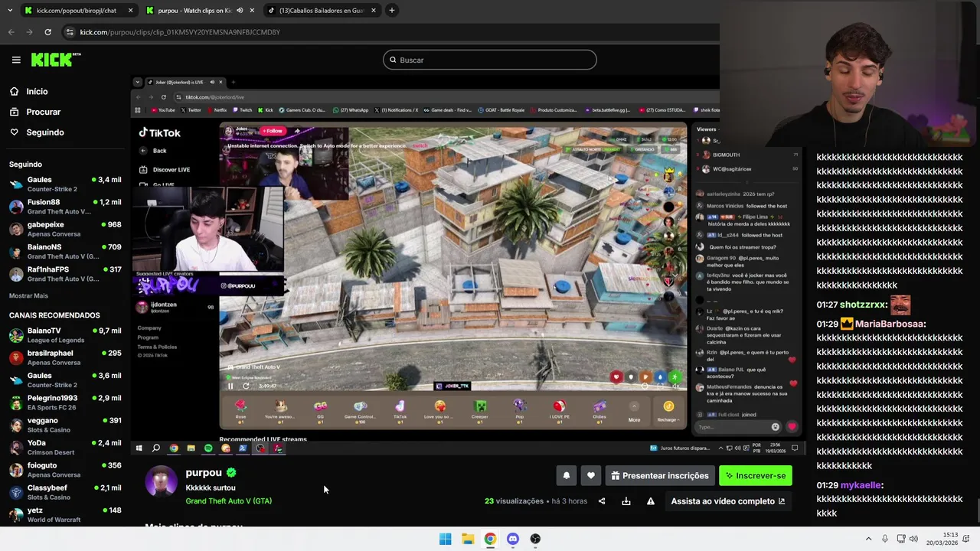The height and width of the screenshot is (551, 980).
Task: Click Back in TikTok sidebar in the clip
Action: pyautogui.click(x=154, y=151)
